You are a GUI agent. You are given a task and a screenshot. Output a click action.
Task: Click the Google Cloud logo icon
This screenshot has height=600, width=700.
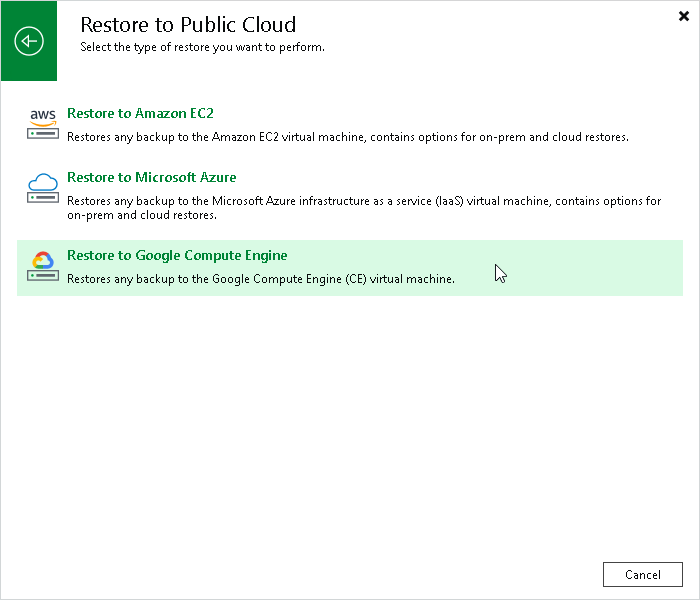(x=43, y=259)
